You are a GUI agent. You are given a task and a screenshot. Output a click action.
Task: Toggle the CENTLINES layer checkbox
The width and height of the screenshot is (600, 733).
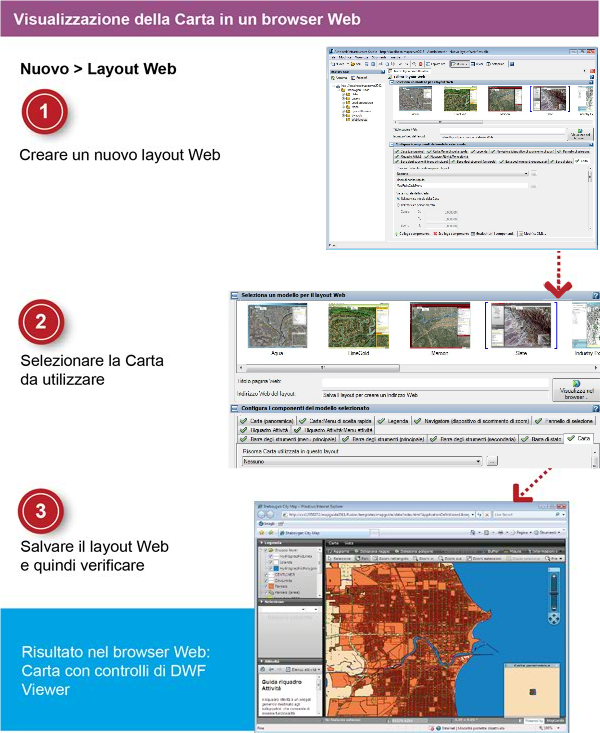pos(266,574)
